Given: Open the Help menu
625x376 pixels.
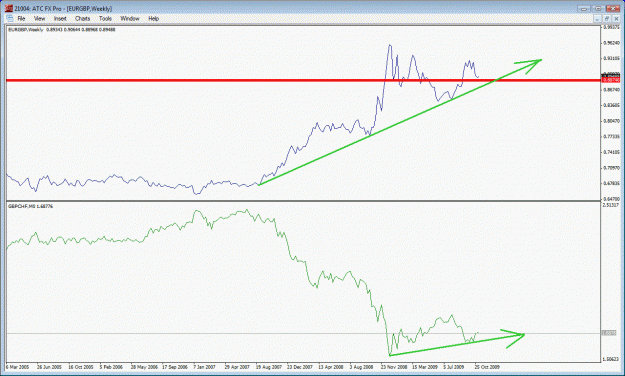Looking at the screenshot, I should coord(153,18).
